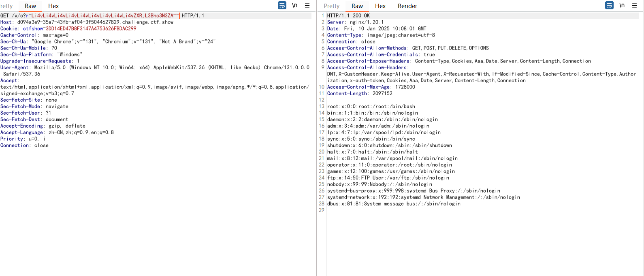Switch request view to Pretty tab
This screenshot has width=644, height=276.
[6, 6]
